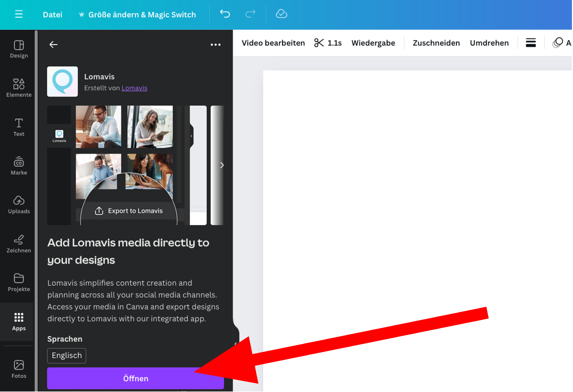Image resolution: width=573 pixels, height=392 pixels.
Task: Click the cloud save status icon
Action: click(x=281, y=14)
